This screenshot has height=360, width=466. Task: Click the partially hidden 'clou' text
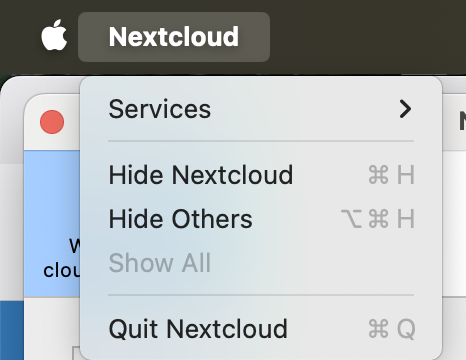coord(62,270)
